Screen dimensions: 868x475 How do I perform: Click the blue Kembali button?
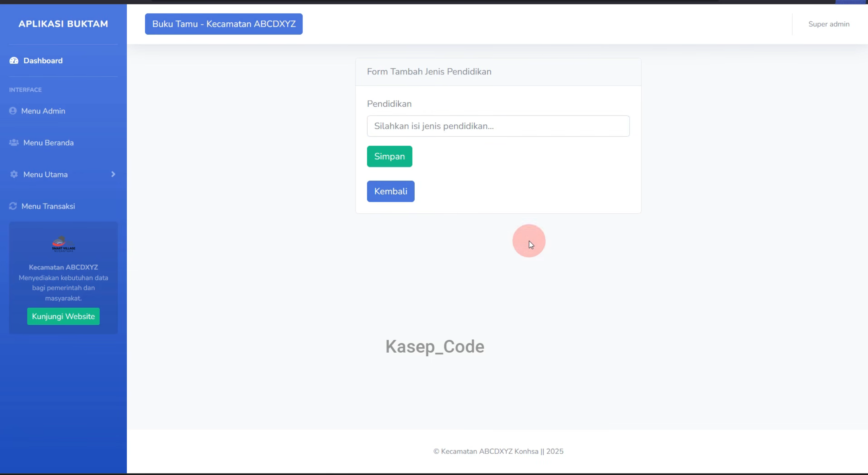391,191
